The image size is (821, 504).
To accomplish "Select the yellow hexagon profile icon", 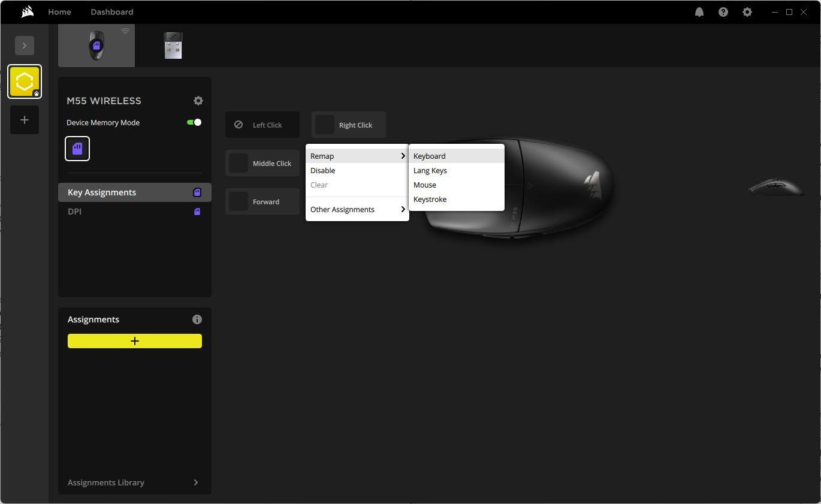I will pyautogui.click(x=25, y=82).
